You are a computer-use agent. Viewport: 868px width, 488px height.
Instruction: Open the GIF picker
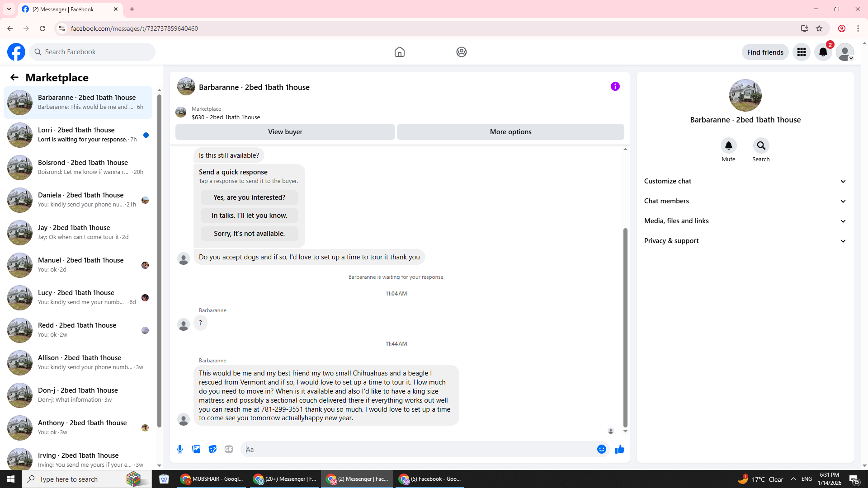pos(229,449)
